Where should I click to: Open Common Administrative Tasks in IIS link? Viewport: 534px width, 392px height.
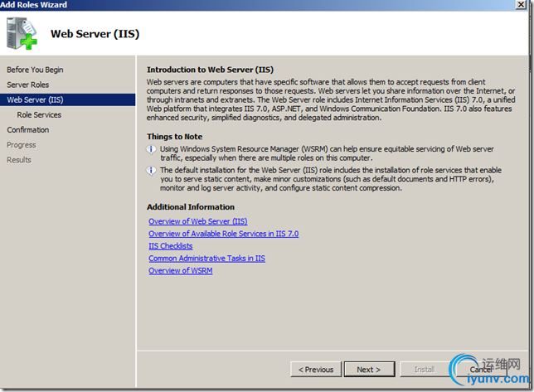206,259
